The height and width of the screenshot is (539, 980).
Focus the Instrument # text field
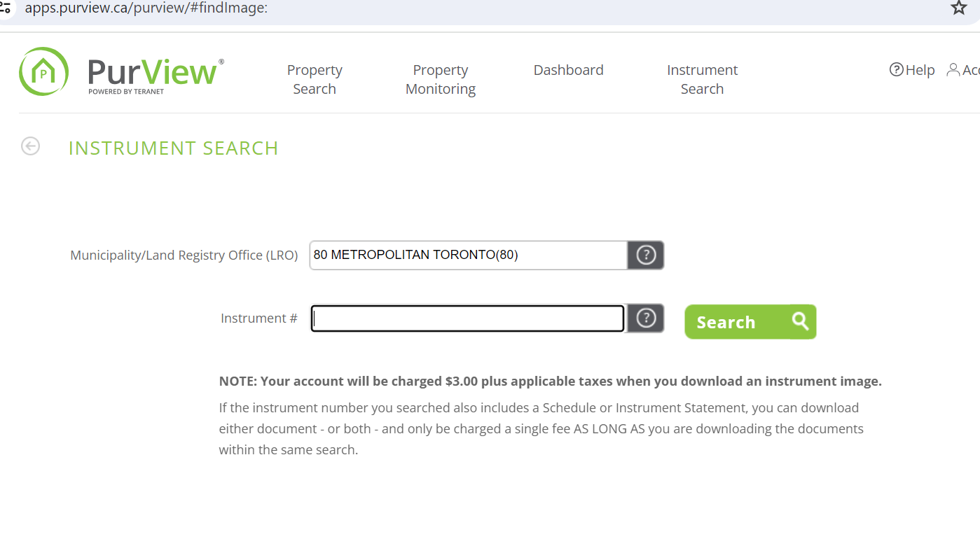(x=467, y=318)
